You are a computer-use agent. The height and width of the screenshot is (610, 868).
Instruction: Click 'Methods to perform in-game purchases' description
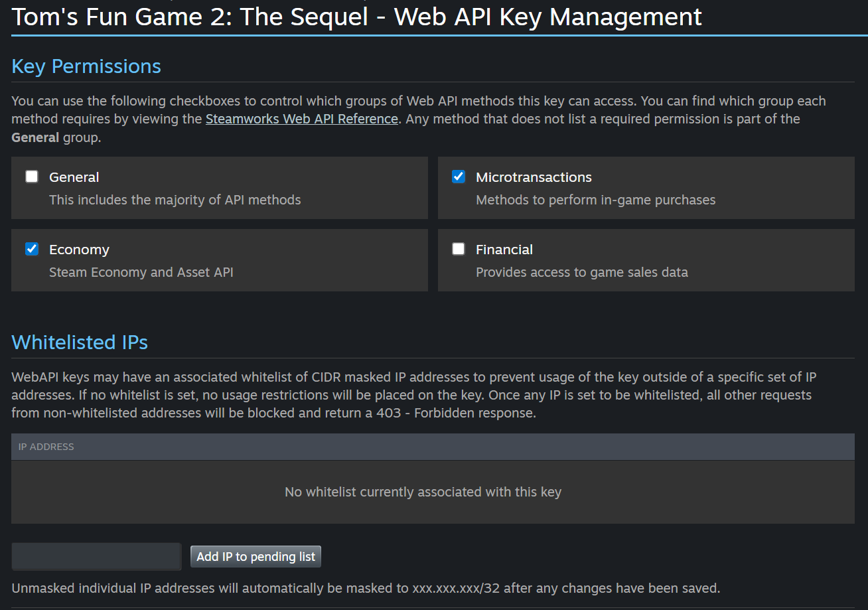pos(595,200)
